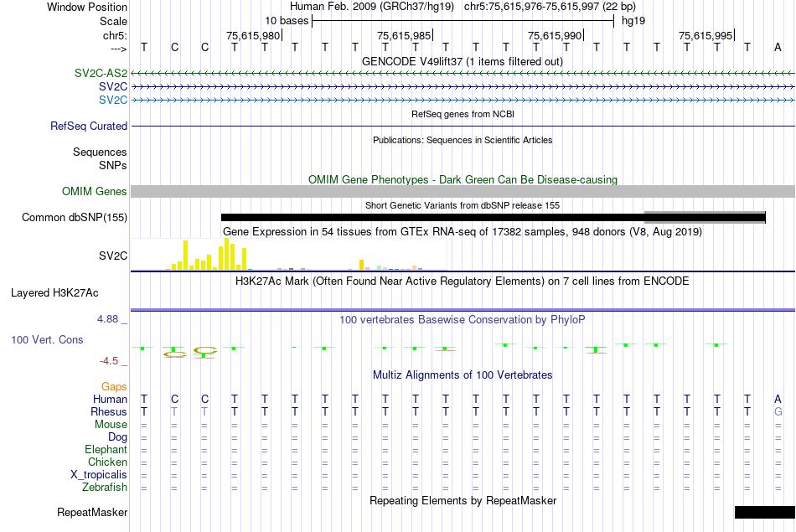
Task: Click the SV2C label beside the GTEx chart
Action: [x=113, y=256]
